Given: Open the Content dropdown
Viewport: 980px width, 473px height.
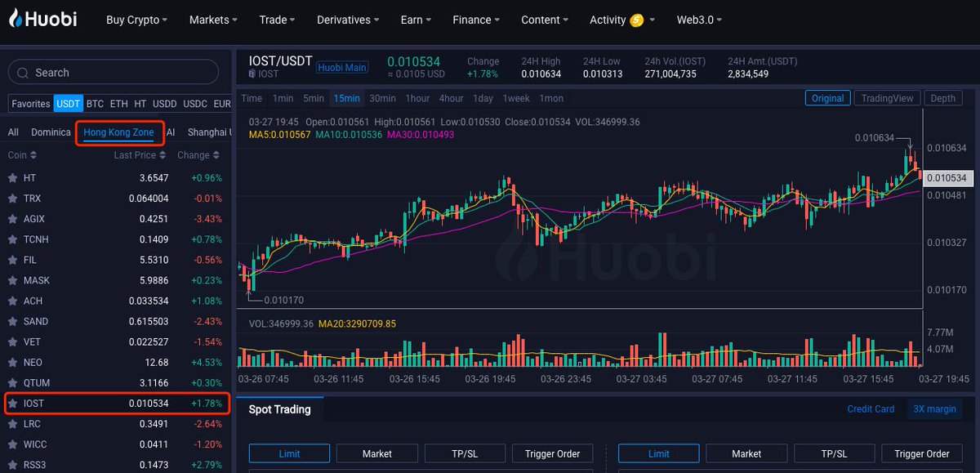Looking at the screenshot, I should tap(545, 20).
